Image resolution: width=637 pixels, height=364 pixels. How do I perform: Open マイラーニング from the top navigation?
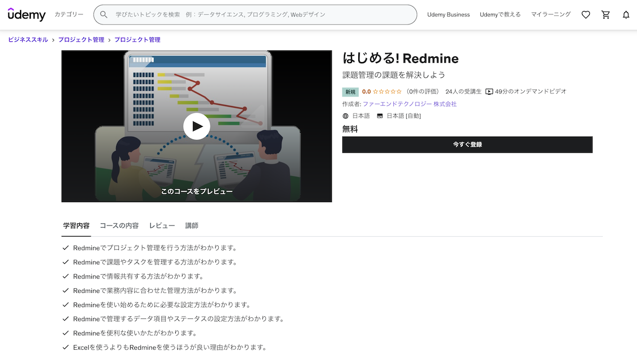click(x=550, y=15)
